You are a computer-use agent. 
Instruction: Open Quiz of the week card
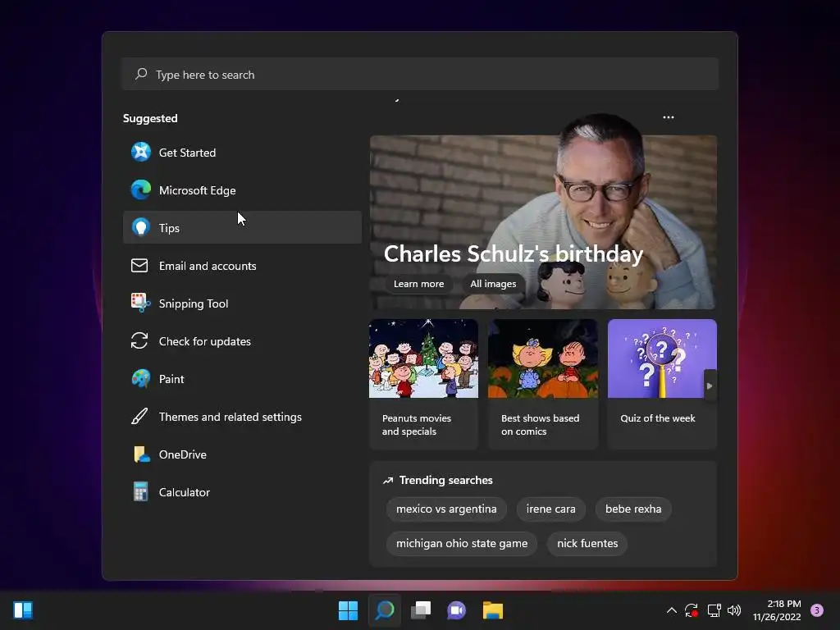click(662, 384)
